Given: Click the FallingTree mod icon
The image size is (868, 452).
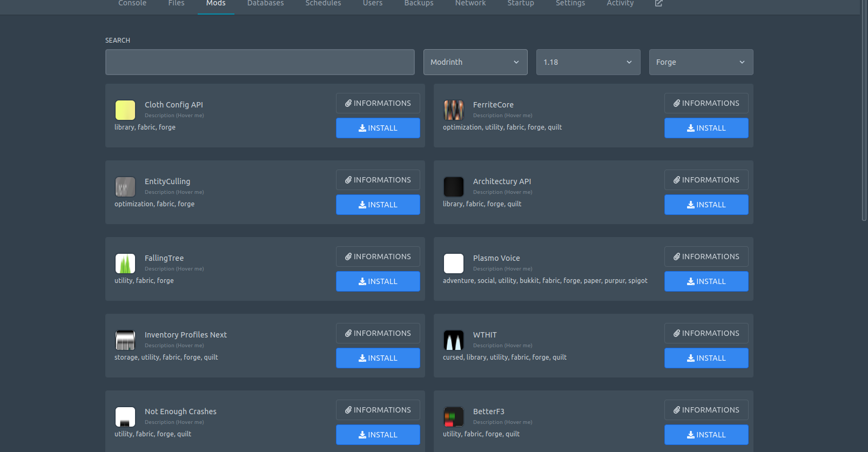Looking at the screenshot, I should [125, 264].
